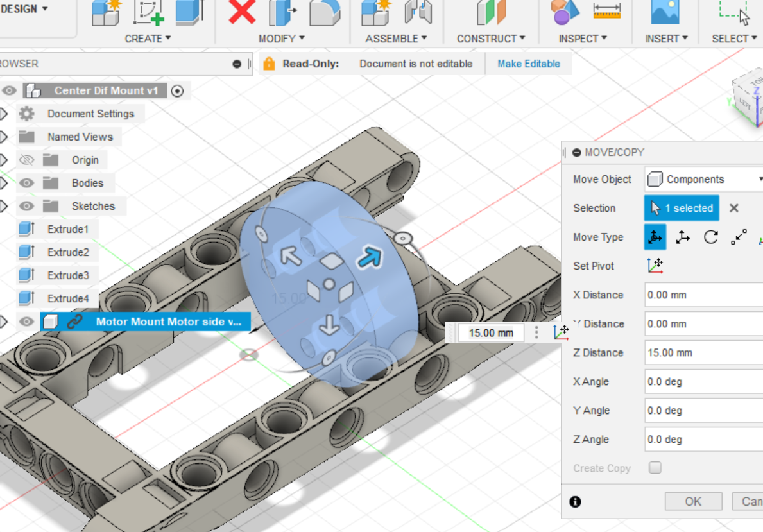This screenshot has height=532, width=763.
Task: Choose the Free Move type icon
Action: (655, 237)
